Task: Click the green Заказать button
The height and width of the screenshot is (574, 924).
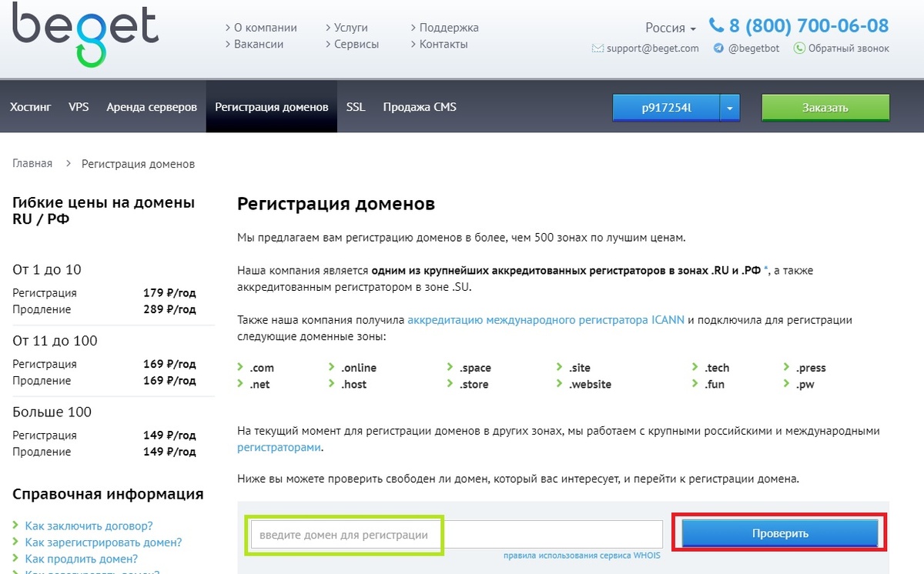Action: point(825,108)
